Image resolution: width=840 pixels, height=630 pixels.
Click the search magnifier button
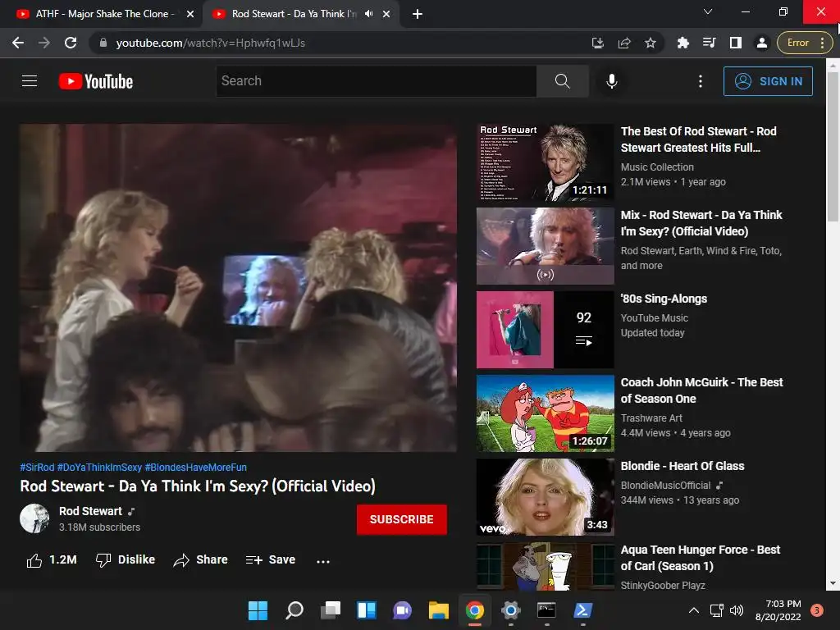563,81
